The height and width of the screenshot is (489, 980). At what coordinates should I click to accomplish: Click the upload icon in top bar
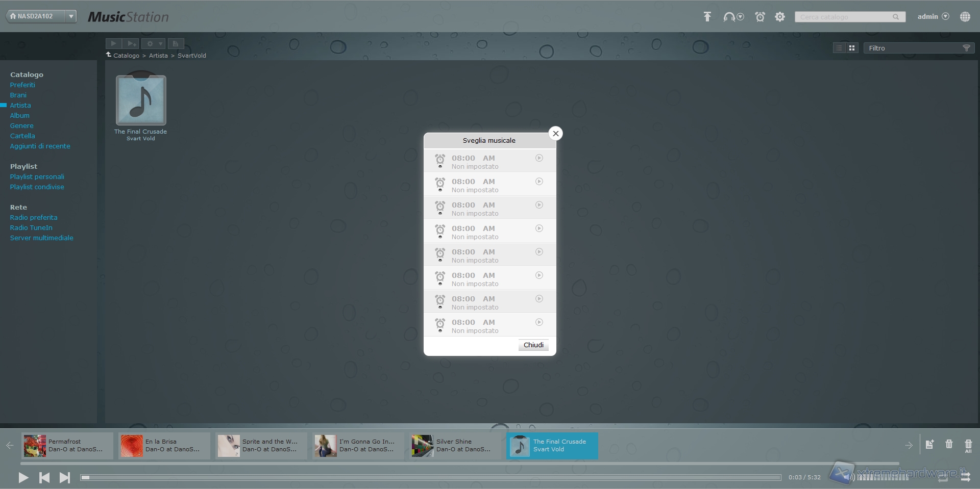[707, 17]
